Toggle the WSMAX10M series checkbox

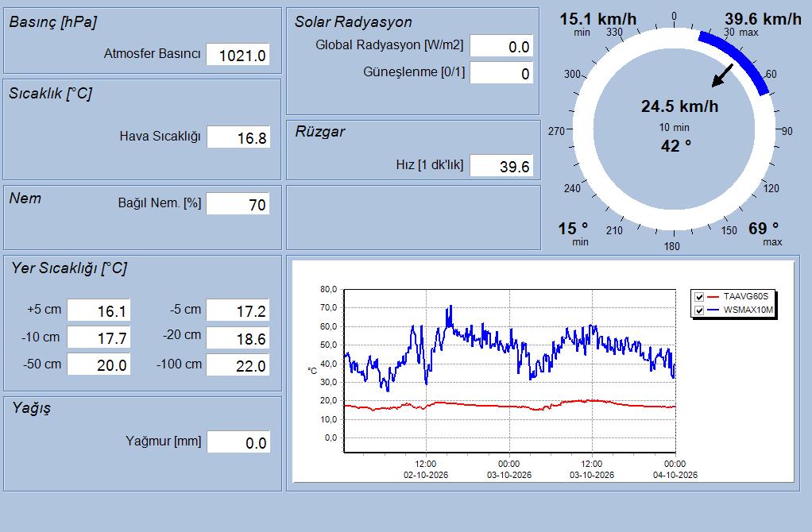[x=699, y=310]
